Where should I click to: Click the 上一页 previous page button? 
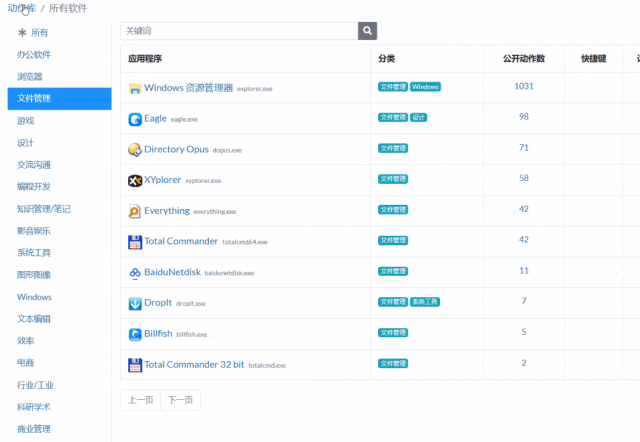[141, 400]
